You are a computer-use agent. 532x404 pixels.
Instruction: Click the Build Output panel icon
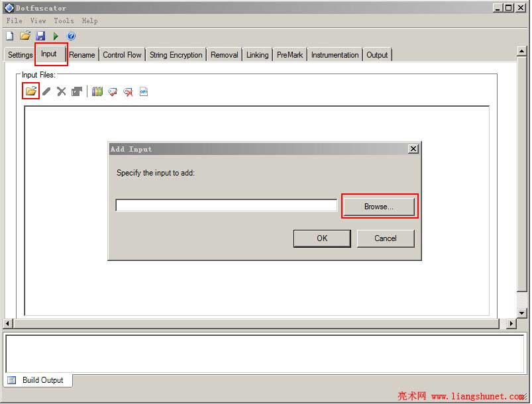click(11, 380)
